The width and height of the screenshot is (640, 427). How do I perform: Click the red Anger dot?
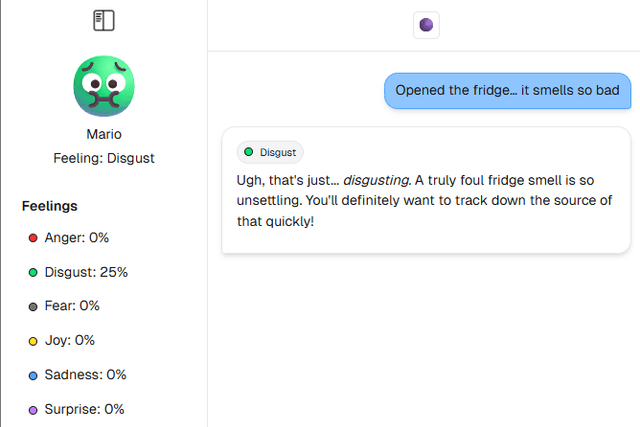33,238
